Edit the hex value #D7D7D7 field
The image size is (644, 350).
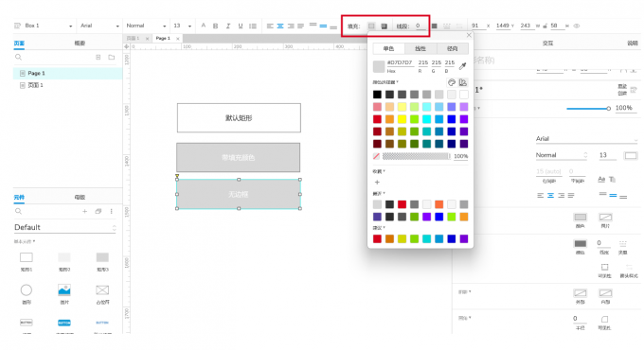click(x=400, y=62)
